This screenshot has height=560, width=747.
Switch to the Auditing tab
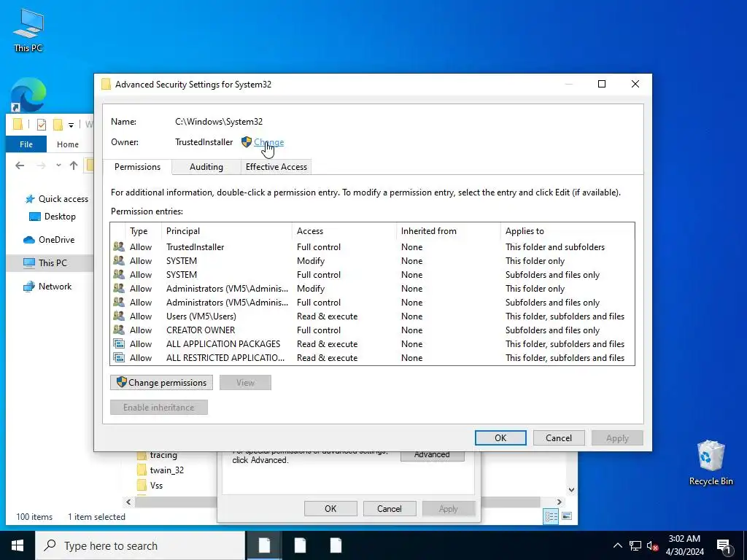click(x=206, y=167)
